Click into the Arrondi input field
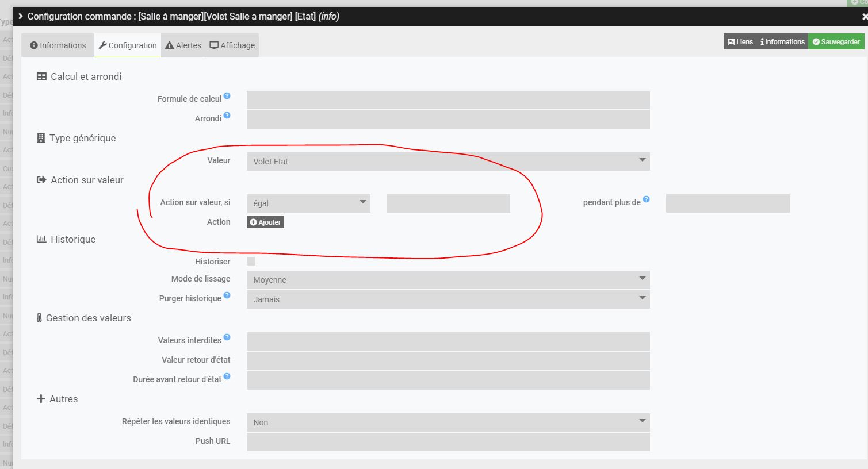This screenshot has height=469, width=868. pyautogui.click(x=448, y=120)
